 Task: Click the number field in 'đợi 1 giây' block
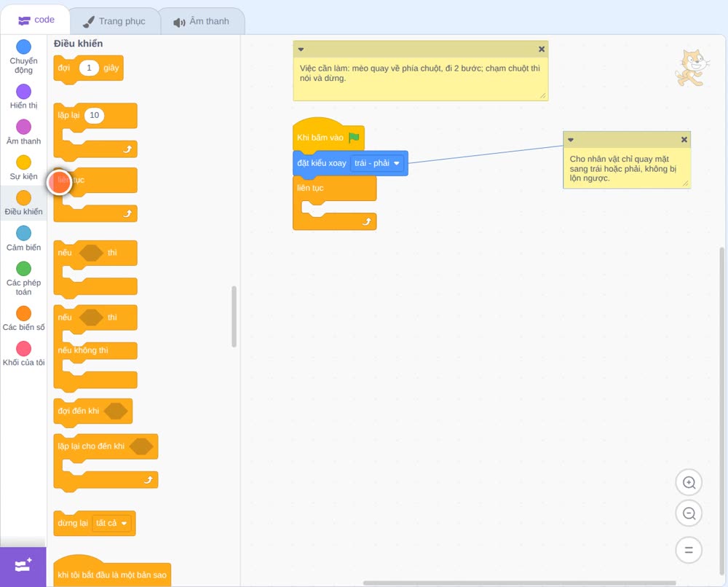(x=89, y=68)
